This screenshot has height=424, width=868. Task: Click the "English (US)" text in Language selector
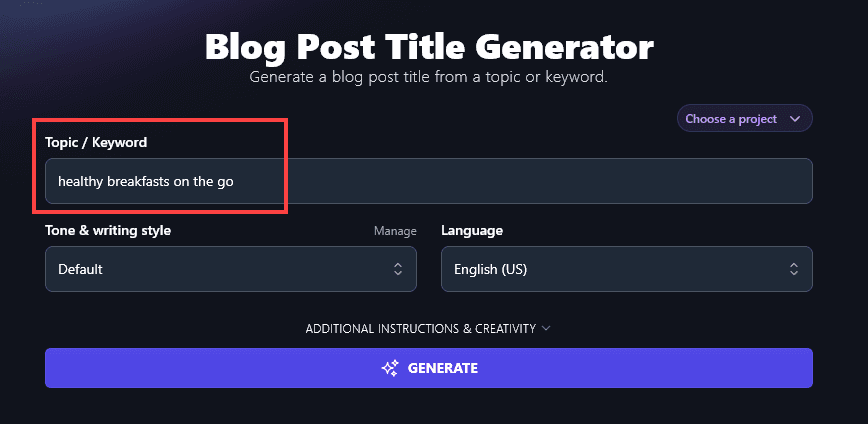(490, 269)
